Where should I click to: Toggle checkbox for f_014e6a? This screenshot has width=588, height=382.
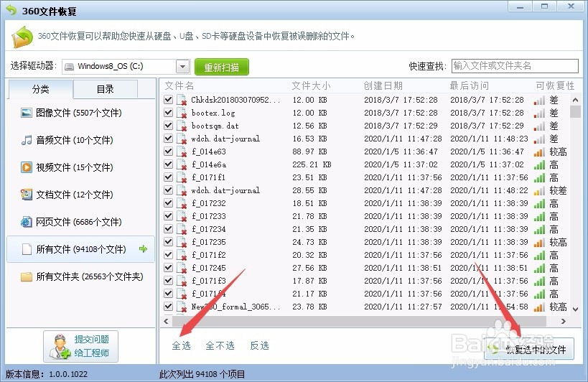click(169, 164)
